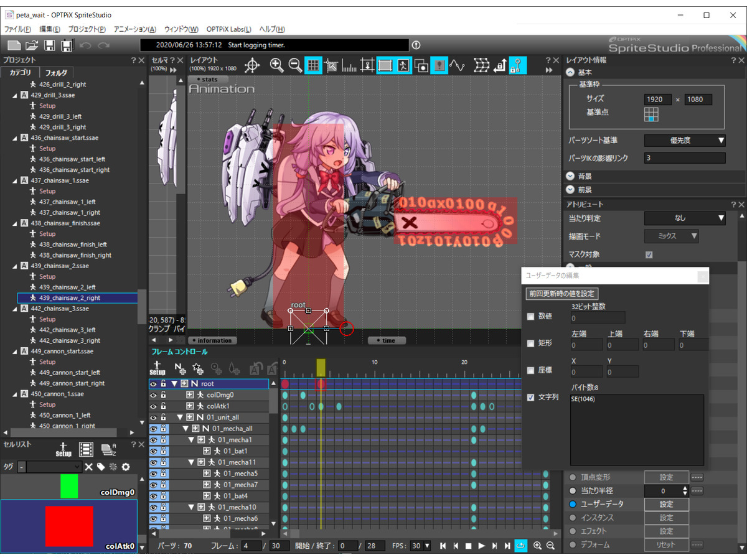
Task: Click the add effect star-plus icon
Action: pyautogui.click(x=198, y=368)
